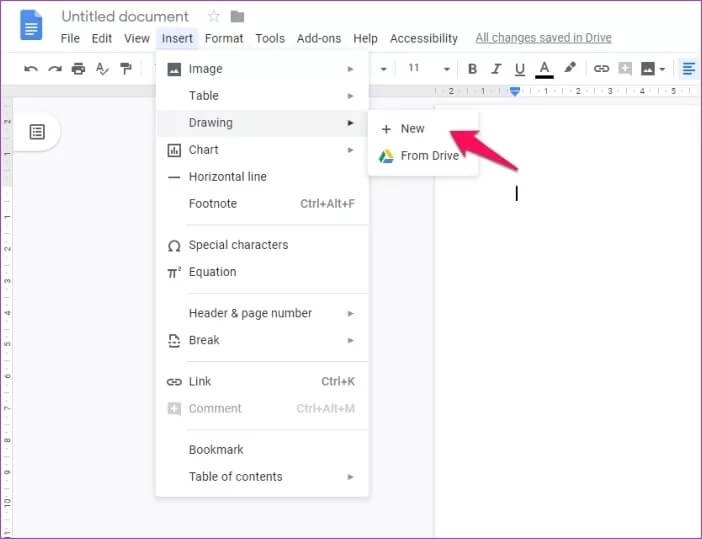Click All changes saved in Drive link
The width and height of the screenshot is (702, 539).
(x=543, y=38)
